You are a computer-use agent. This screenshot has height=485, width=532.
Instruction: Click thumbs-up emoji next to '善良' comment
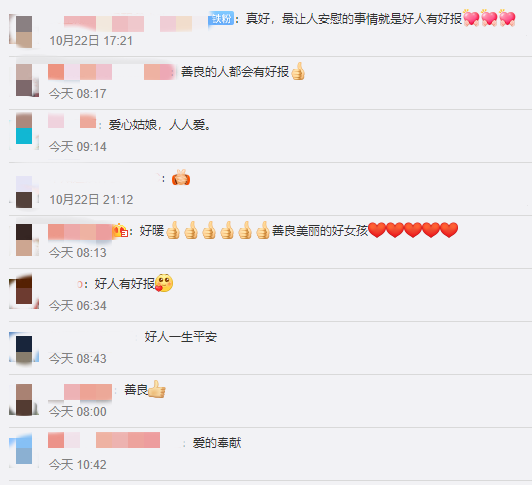[157, 389]
